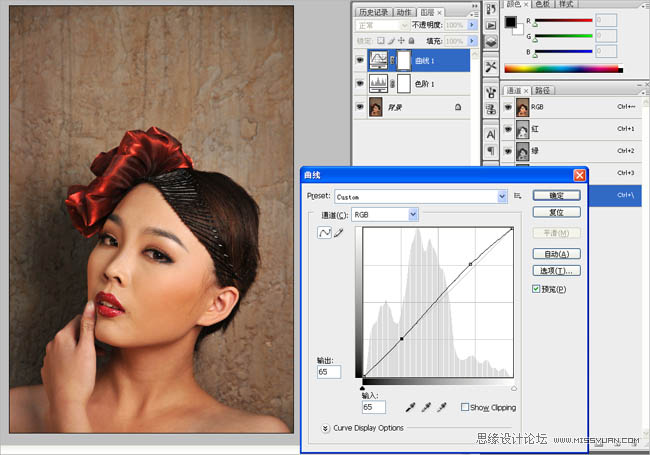The width and height of the screenshot is (650, 455).
Task: Hide the 色阶 1 layer eye
Action: click(x=360, y=82)
